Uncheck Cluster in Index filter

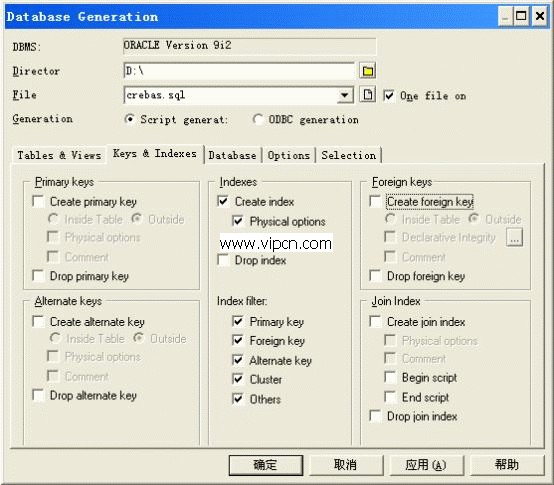[238, 379]
